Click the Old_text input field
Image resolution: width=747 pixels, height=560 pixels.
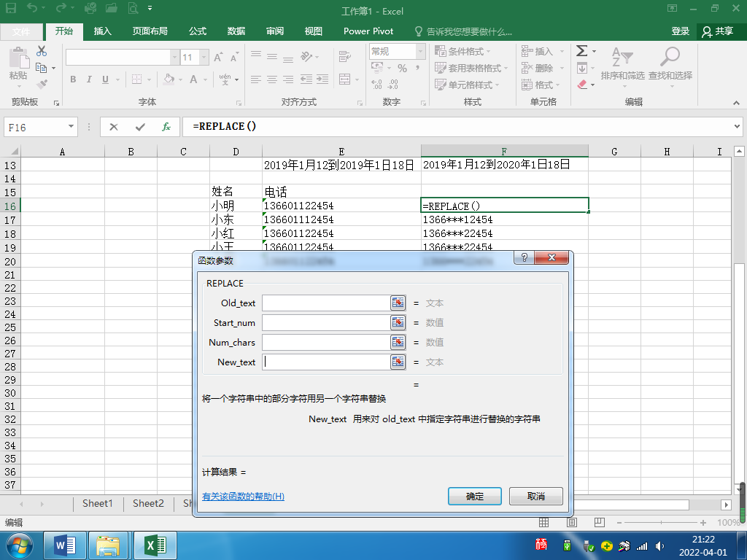click(x=326, y=303)
